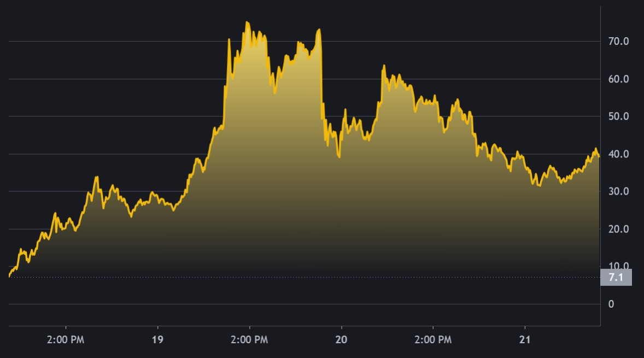Click the chart line's starting point near 7.1
This screenshot has width=644, height=358.
tap(9, 277)
